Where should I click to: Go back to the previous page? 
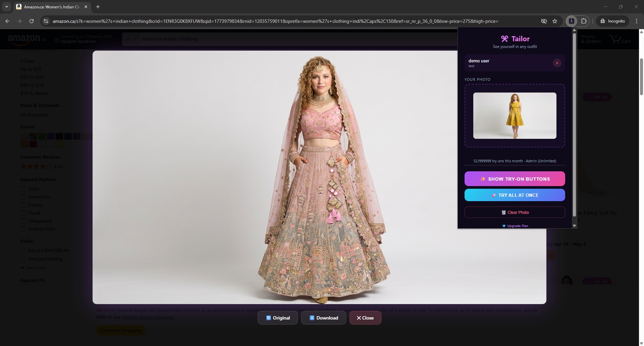[x=7, y=21]
